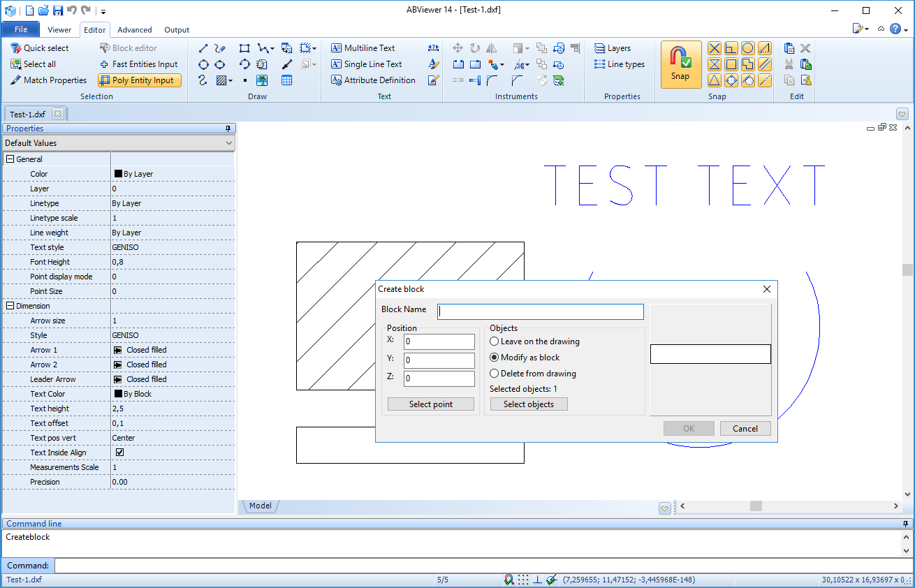Collapse the Dimension properties section
This screenshot has width=915, height=588.
(10, 306)
